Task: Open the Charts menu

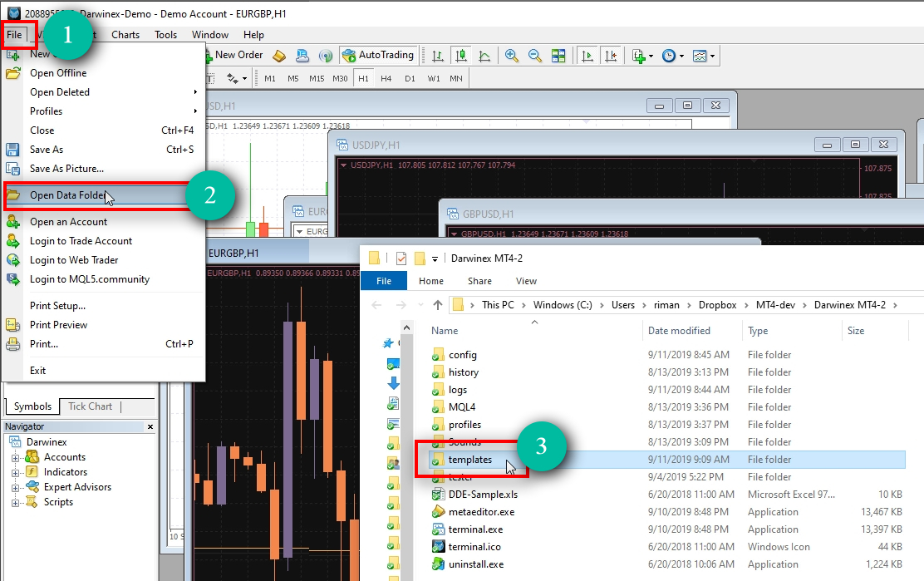Action: (x=125, y=35)
